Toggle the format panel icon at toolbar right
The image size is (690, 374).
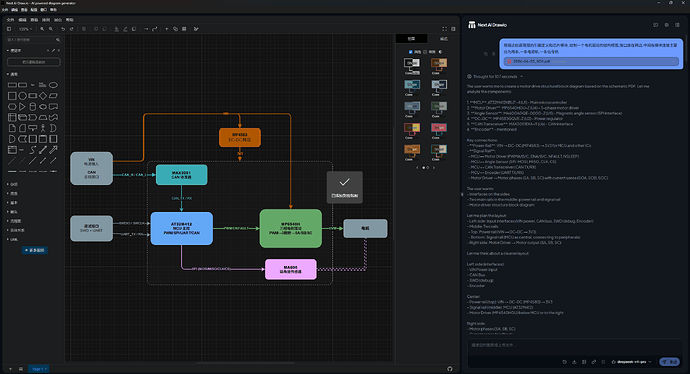pos(453,29)
